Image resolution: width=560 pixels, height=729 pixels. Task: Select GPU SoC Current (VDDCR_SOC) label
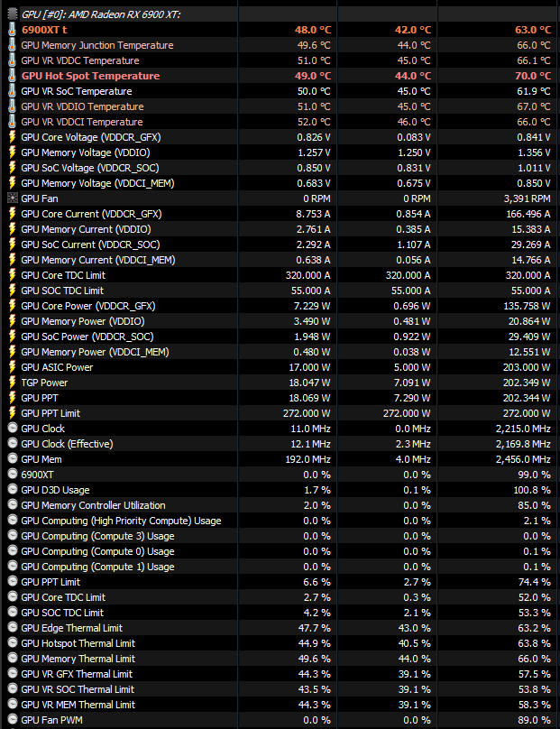(90, 245)
